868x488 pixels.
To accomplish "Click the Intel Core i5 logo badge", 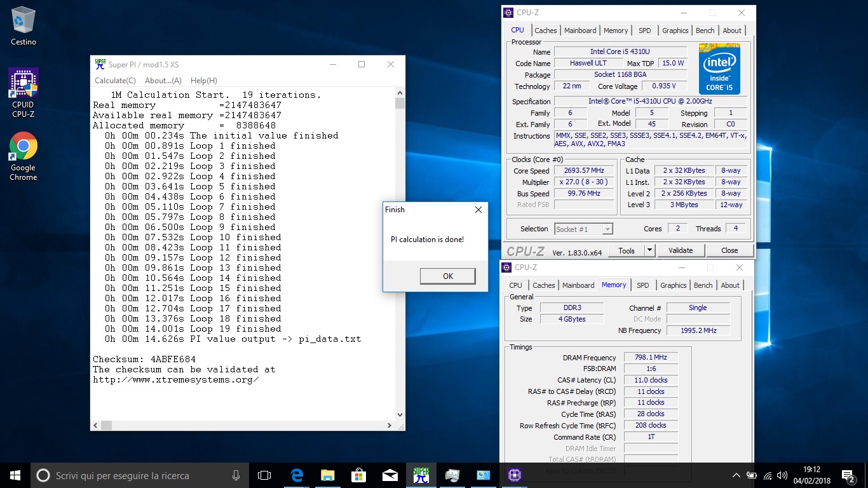I will tap(719, 69).
